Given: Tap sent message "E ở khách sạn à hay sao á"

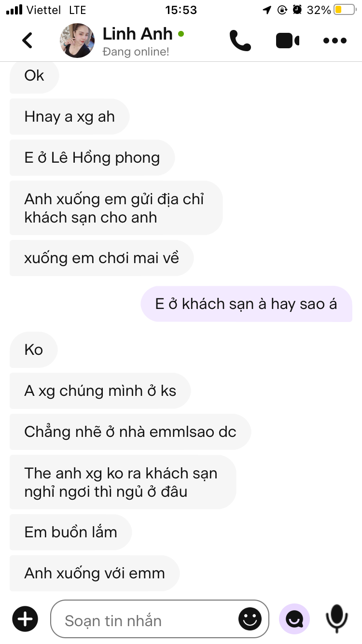Looking at the screenshot, I should (246, 304).
